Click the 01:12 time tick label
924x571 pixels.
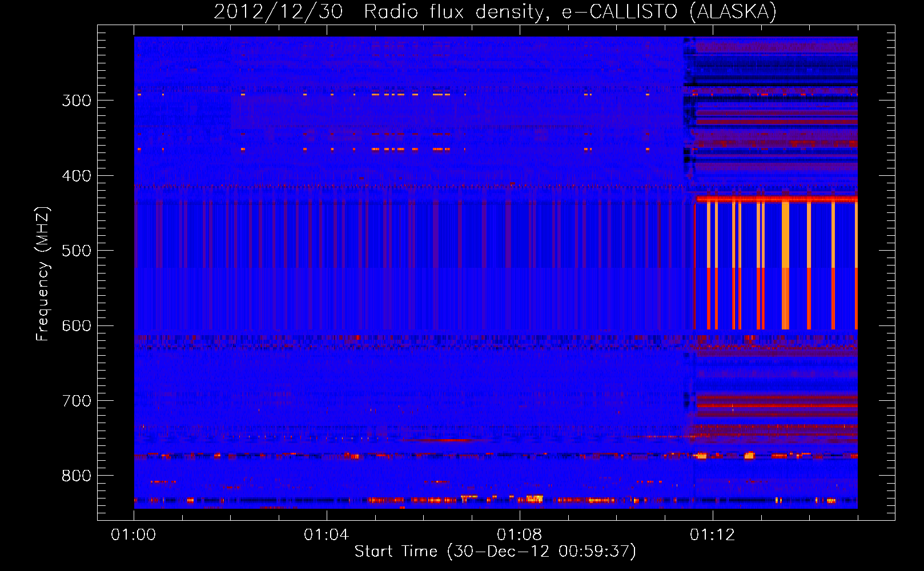pyautogui.click(x=712, y=534)
